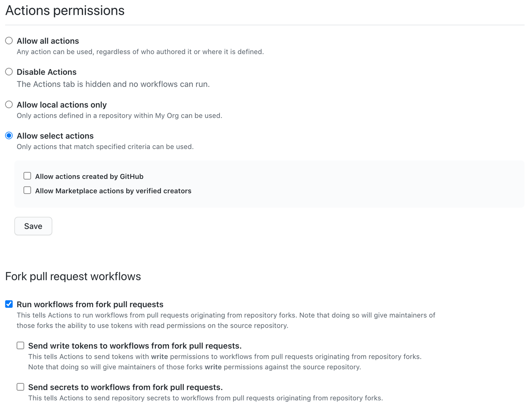This screenshot has width=532, height=409.
Task: Click the "Fork pull request workflows" heading
Action: 73,276
